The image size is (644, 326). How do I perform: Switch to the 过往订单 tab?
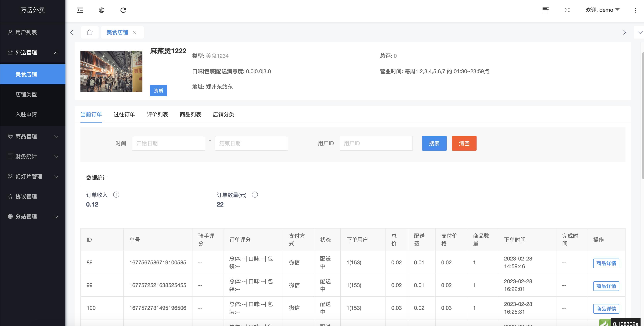tap(124, 114)
